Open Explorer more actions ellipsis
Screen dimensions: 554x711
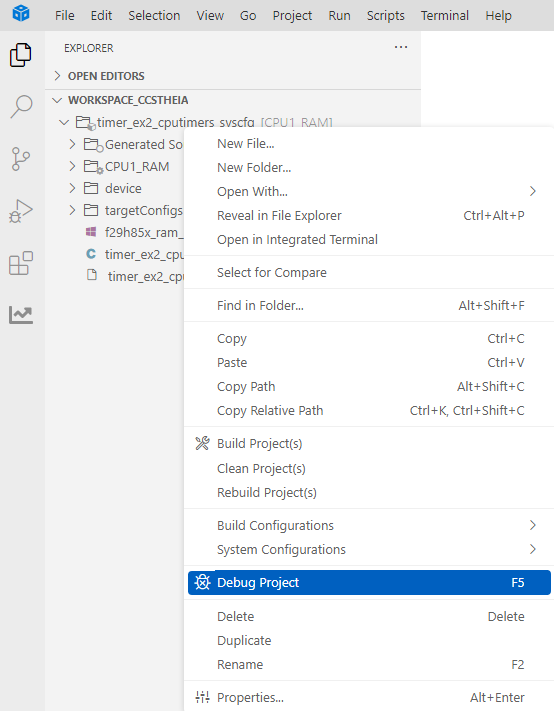pyautogui.click(x=401, y=47)
